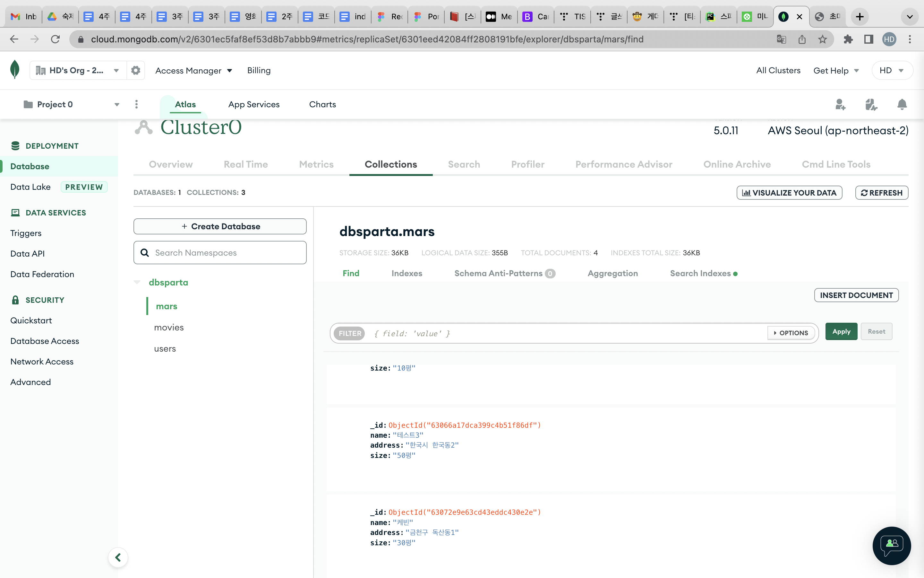Reload the browser page
924x578 pixels.
coord(56,39)
